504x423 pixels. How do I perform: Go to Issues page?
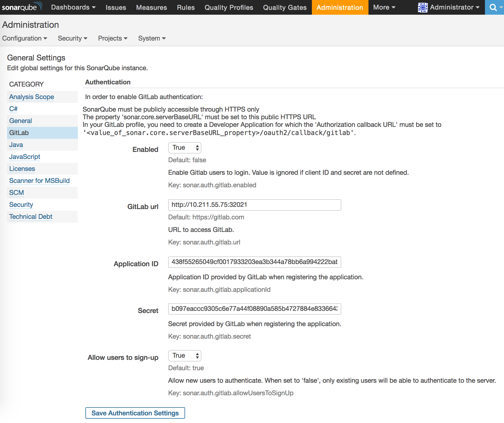[116, 7]
